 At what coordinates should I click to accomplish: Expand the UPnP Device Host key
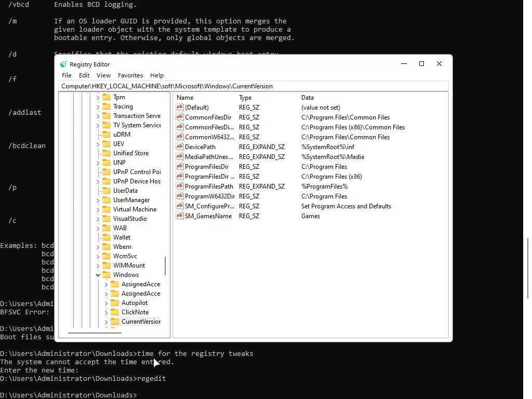pyautogui.click(x=98, y=181)
